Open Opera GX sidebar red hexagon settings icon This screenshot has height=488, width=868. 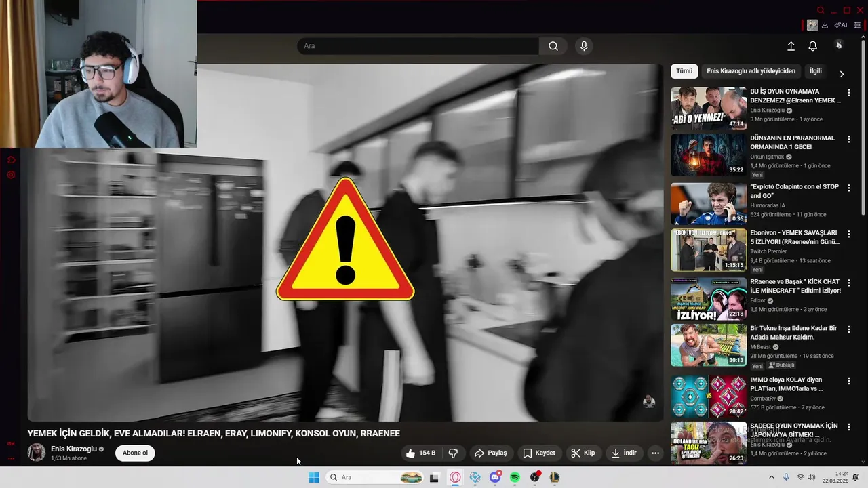(11, 175)
